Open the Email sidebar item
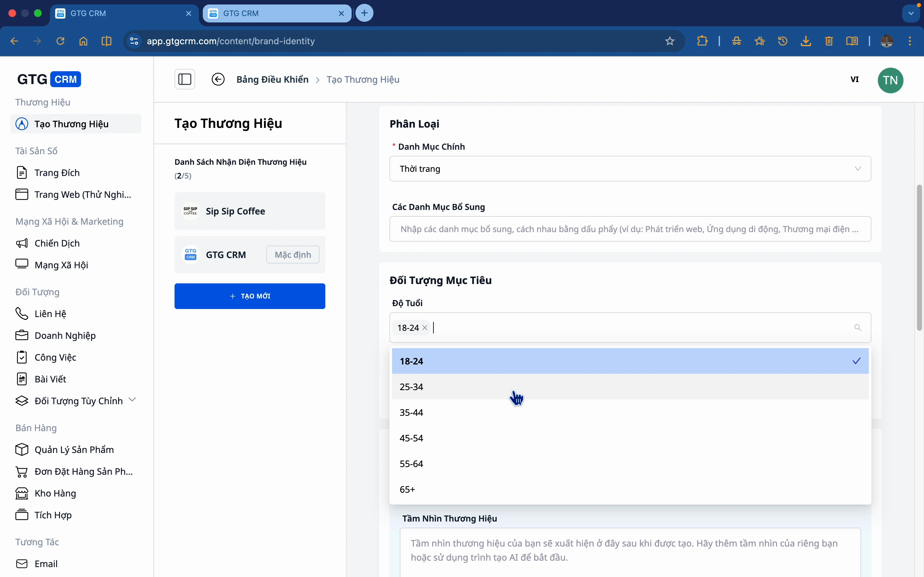 (x=46, y=564)
